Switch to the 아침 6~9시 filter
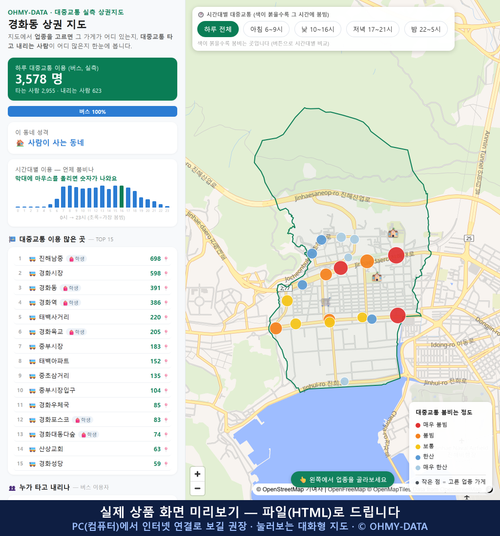The image size is (500, 536). pyautogui.click(x=267, y=29)
